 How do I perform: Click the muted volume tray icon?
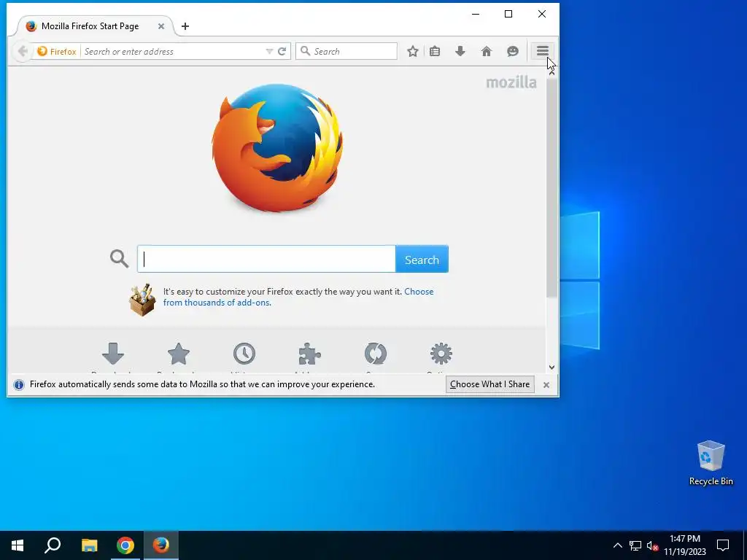pyautogui.click(x=652, y=545)
